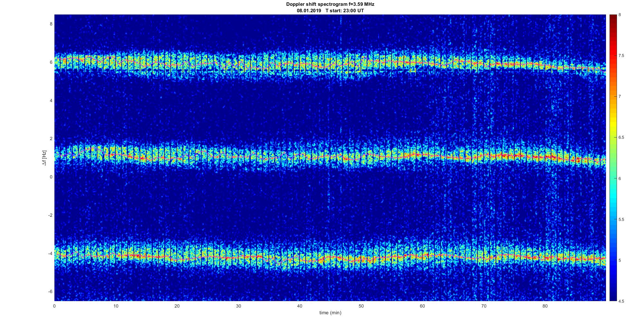The height and width of the screenshot is (323, 644).
Task: Click the colorbar beside the spectrogram
Action: pyautogui.click(x=613, y=158)
